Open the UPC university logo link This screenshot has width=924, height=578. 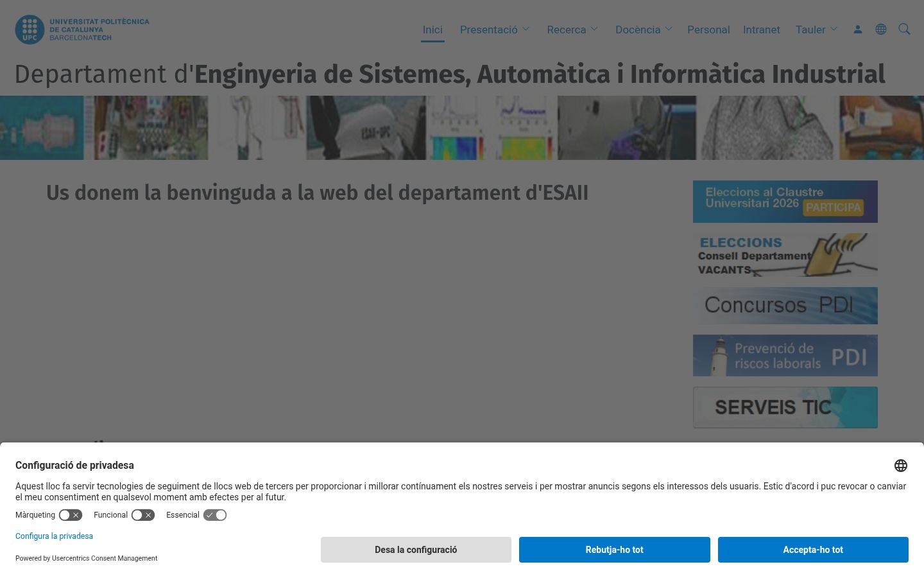pyautogui.click(x=82, y=30)
